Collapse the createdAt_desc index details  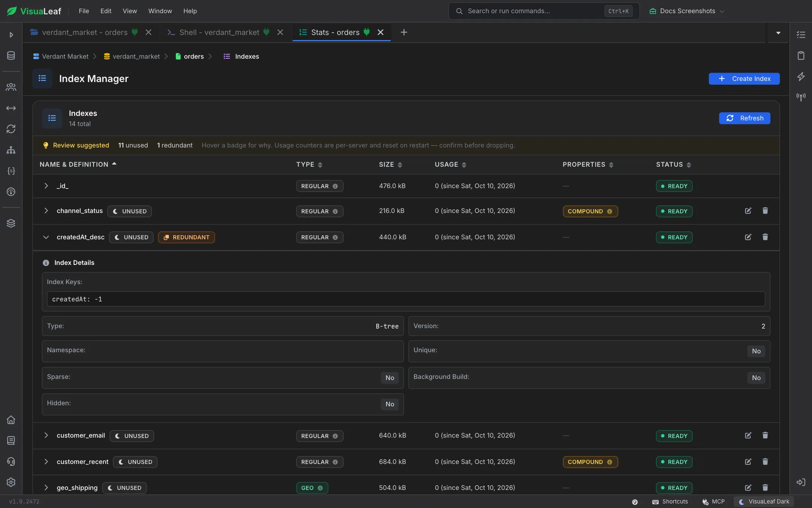pos(46,237)
